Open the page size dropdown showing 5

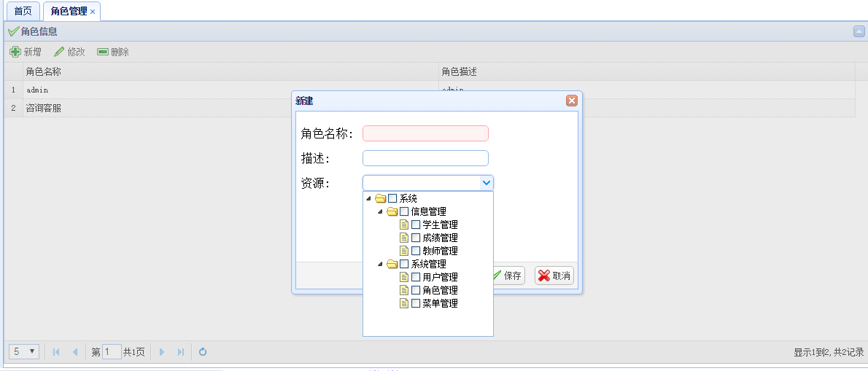tap(24, 351)
